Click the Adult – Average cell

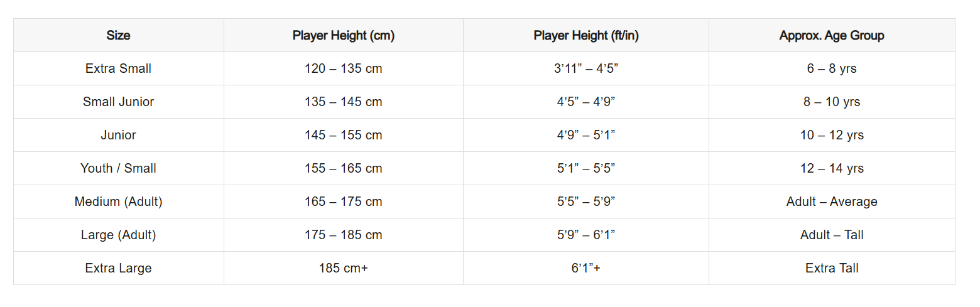pos(831,202)
